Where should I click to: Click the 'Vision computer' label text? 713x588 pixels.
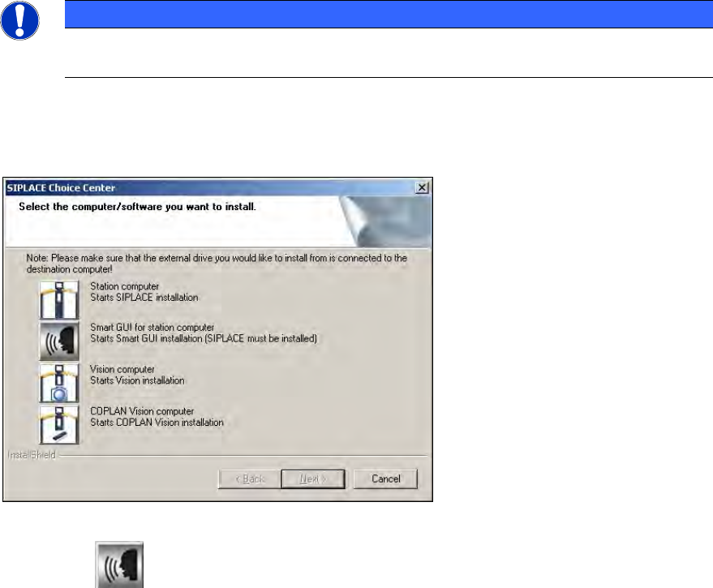point(122,369)
